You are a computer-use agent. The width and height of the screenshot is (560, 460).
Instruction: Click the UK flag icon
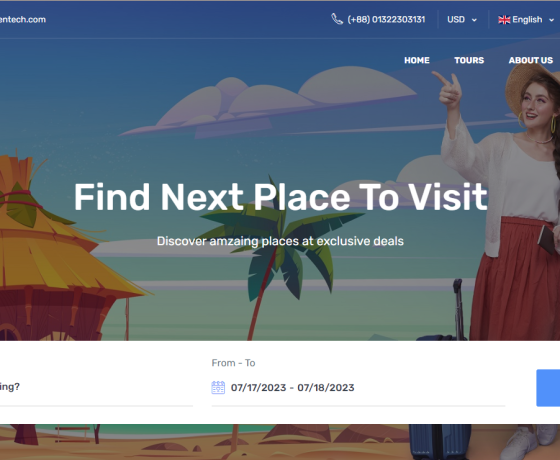pyautogui.click(x=504, y=20)
